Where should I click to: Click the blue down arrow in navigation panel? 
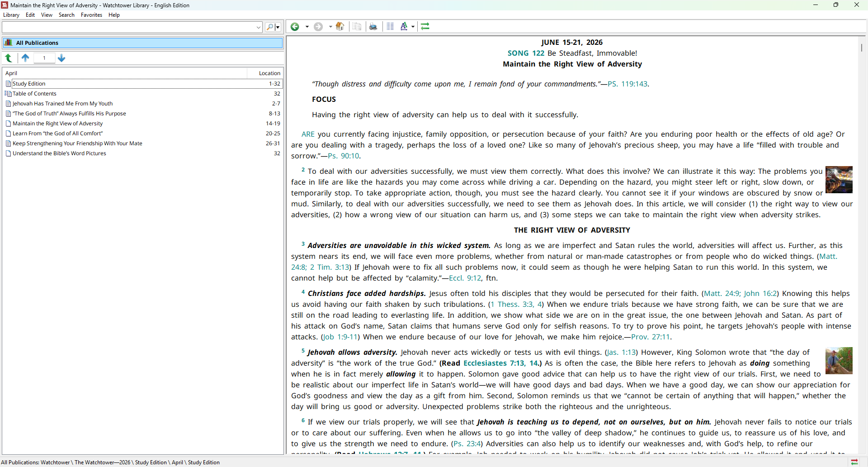[62, 58]
